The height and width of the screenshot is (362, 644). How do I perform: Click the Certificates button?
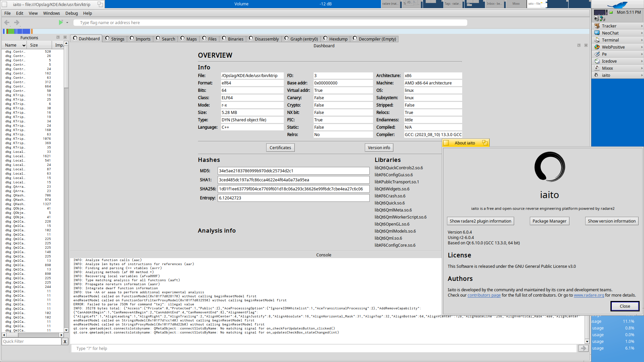pos(280,147)
